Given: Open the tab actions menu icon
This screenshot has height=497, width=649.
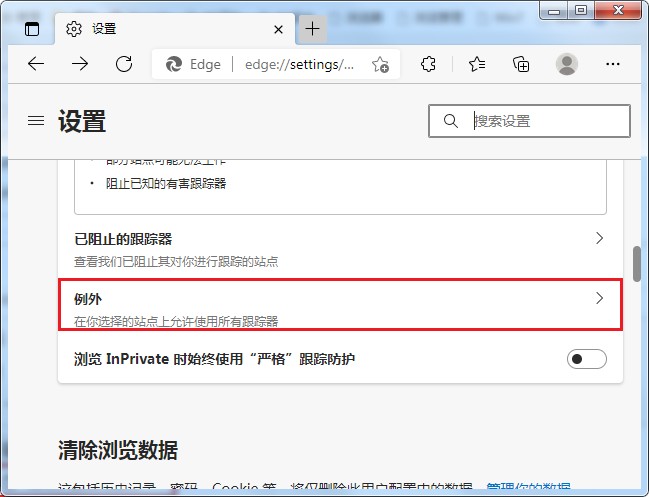Looking at the screenshot, I should (x=32, y=29).
